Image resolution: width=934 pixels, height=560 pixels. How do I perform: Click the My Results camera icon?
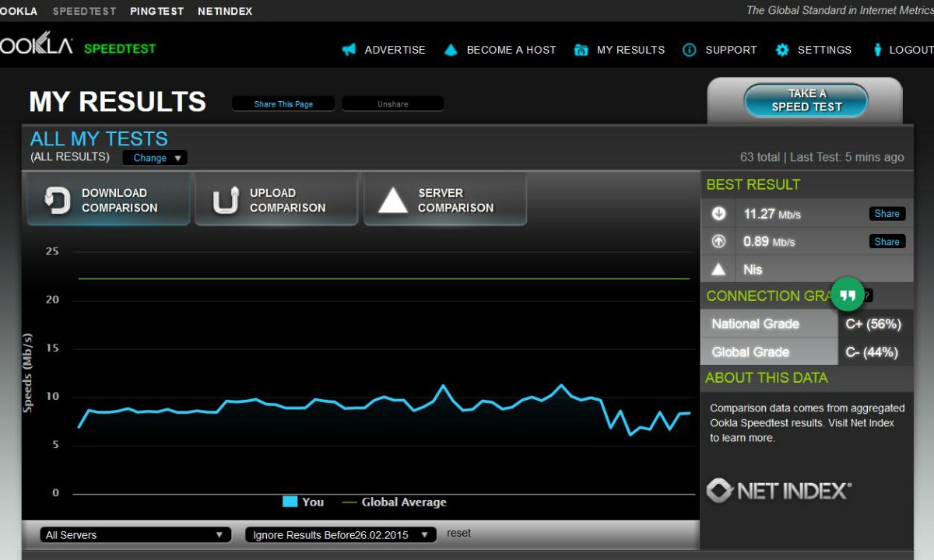tap(581, 50)
